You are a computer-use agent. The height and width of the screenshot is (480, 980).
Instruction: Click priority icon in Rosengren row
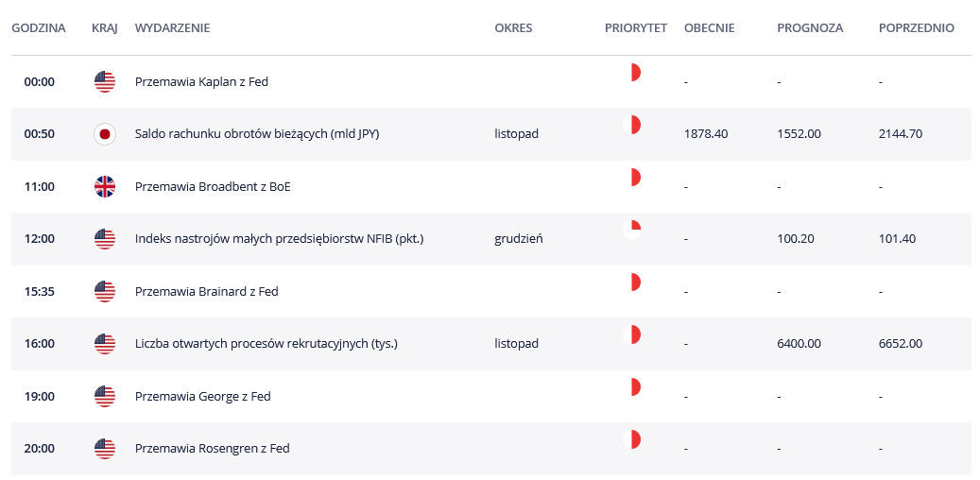pos(632,439)
